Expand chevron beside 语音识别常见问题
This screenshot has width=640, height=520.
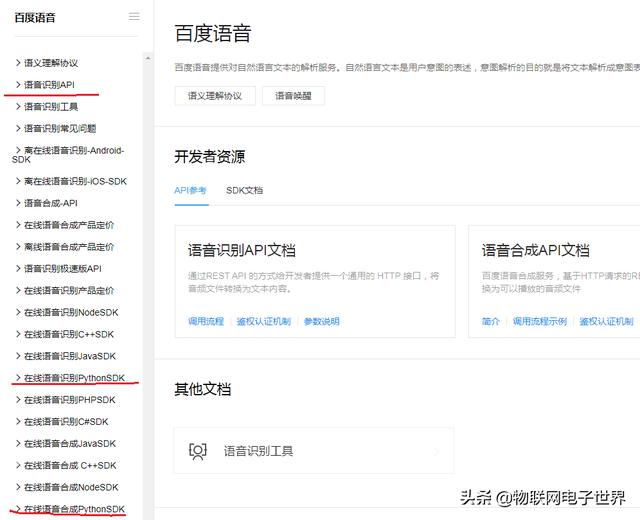coord(18,128)
